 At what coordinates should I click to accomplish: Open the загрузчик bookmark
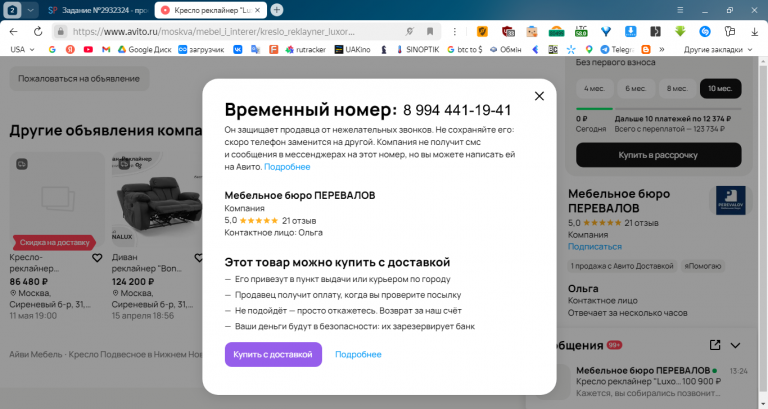201,49
